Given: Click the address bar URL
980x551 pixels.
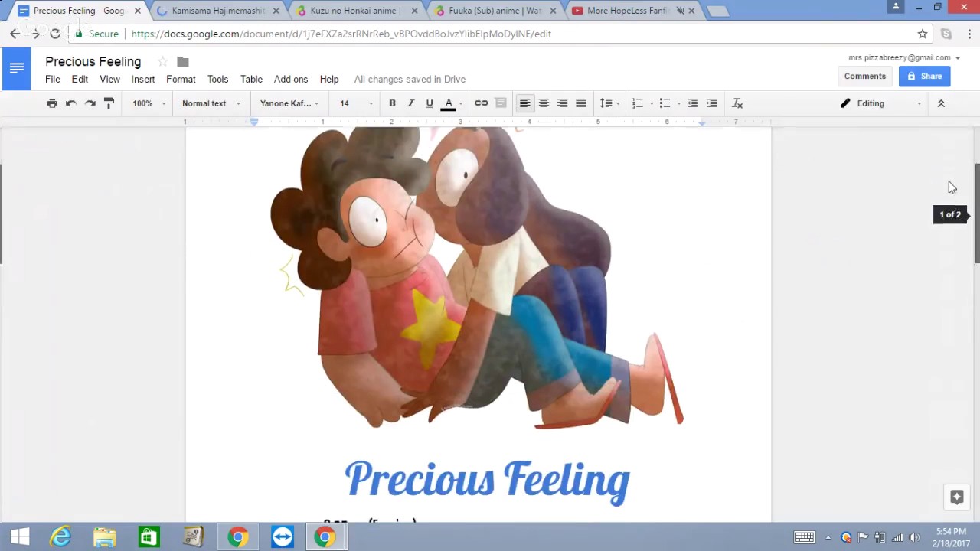Looking at the screenshot, I should 341,34.
